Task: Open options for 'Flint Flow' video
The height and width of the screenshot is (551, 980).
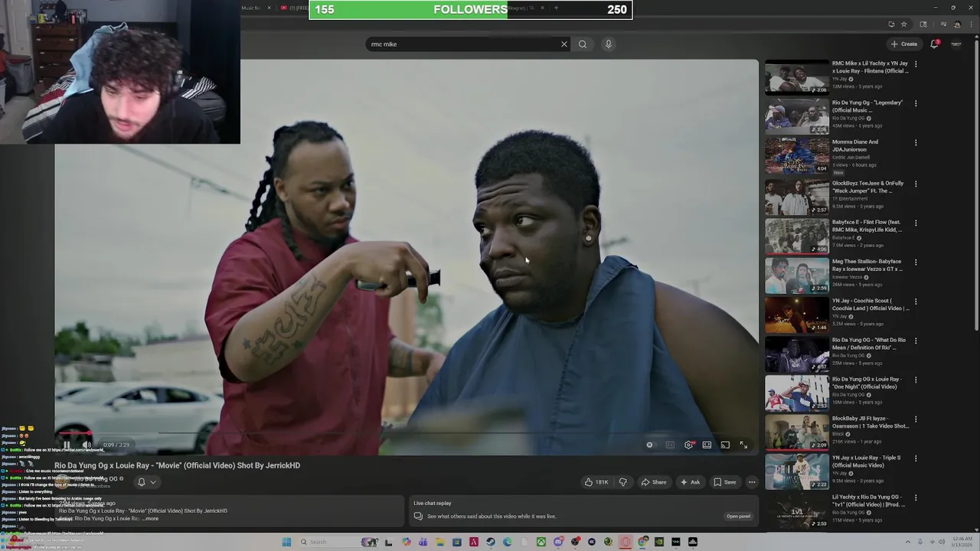Action: [x=916, y=223]
